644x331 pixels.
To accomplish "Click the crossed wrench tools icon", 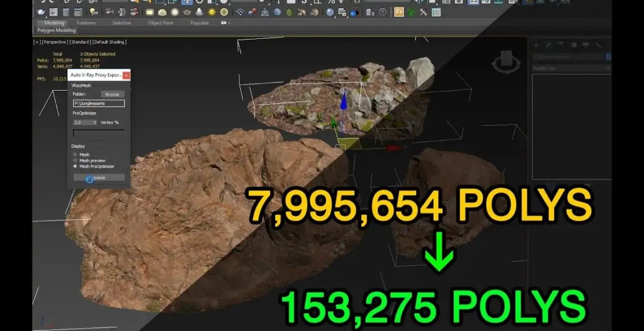I will coord(423,12).
